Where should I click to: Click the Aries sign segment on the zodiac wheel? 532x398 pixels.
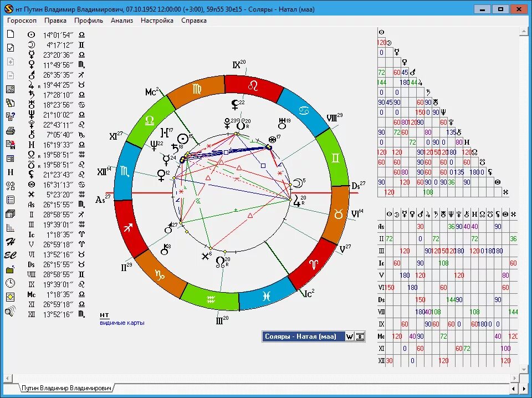click(x=313, y=264)
